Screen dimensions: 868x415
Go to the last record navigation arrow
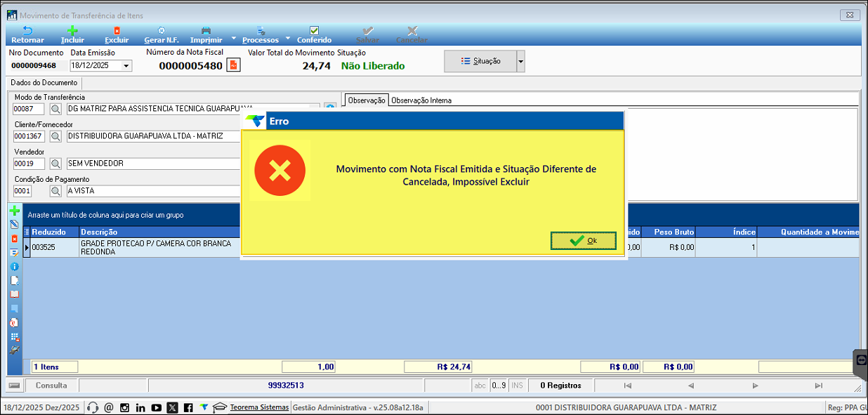click(x=818, y=386)
